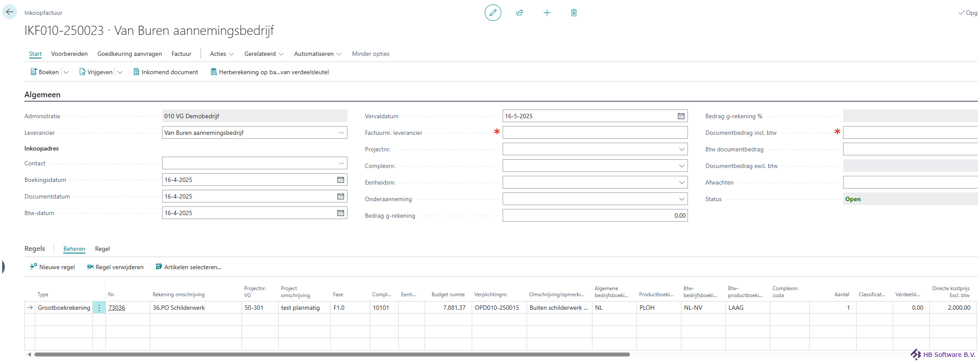Click the Leverancier field label link
This screenshot has height=363, width=980.
40,133
